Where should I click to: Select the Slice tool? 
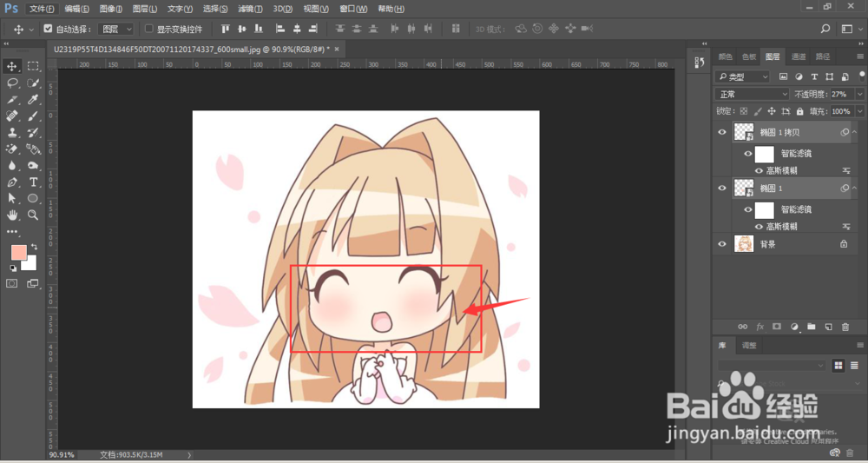(x=11, y=100)
